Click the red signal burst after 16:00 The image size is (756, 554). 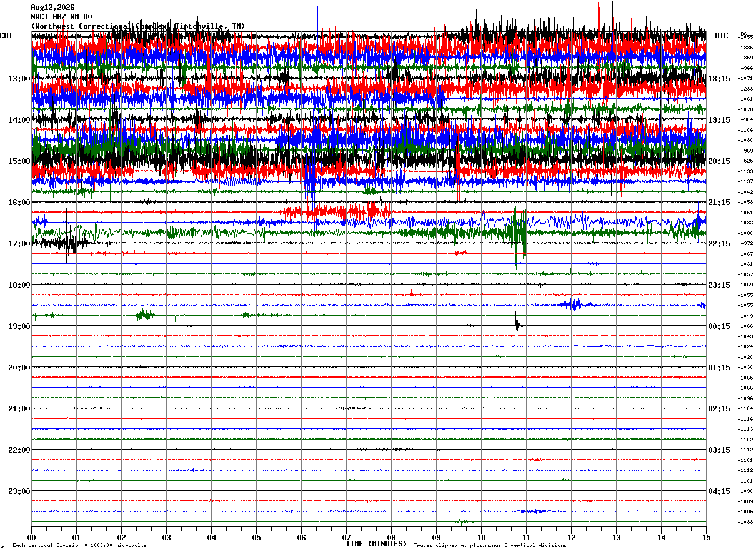point(336,212)
